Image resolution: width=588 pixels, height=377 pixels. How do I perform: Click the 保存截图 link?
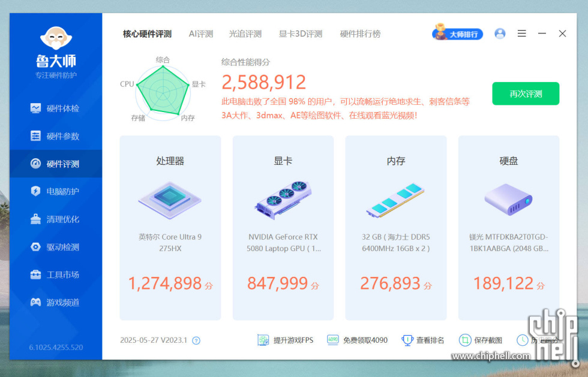pyautogui.click(x=481, y=340)
